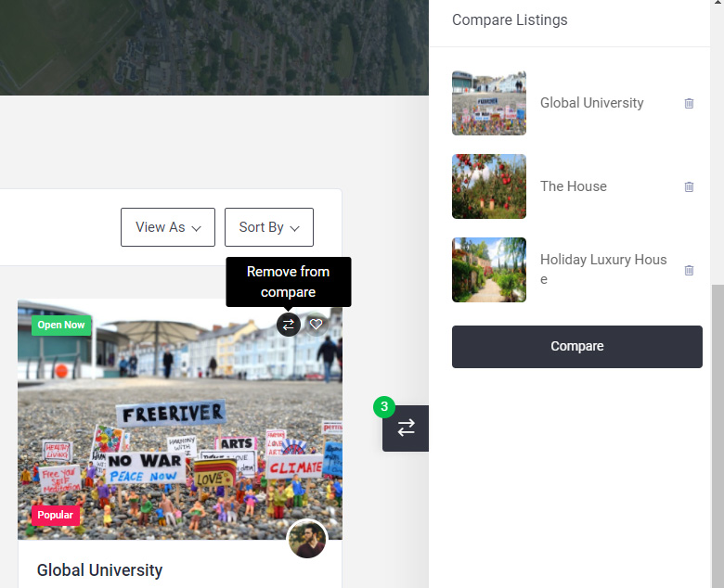The width and height of the screenshot is (724, 588).
Task: Click The House name in Compare Listings
Action: click(x=573, y=186)
